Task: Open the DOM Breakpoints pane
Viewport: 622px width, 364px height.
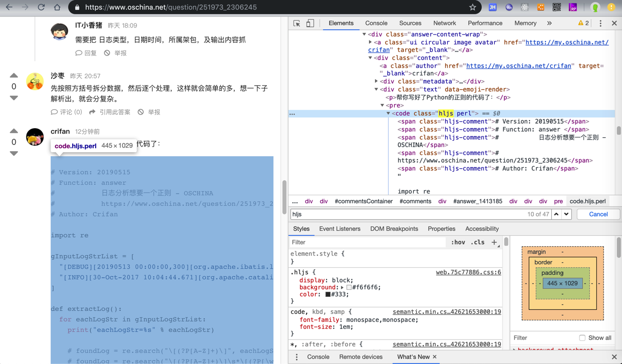Action: pyautogui.click(x=394, y=229)
